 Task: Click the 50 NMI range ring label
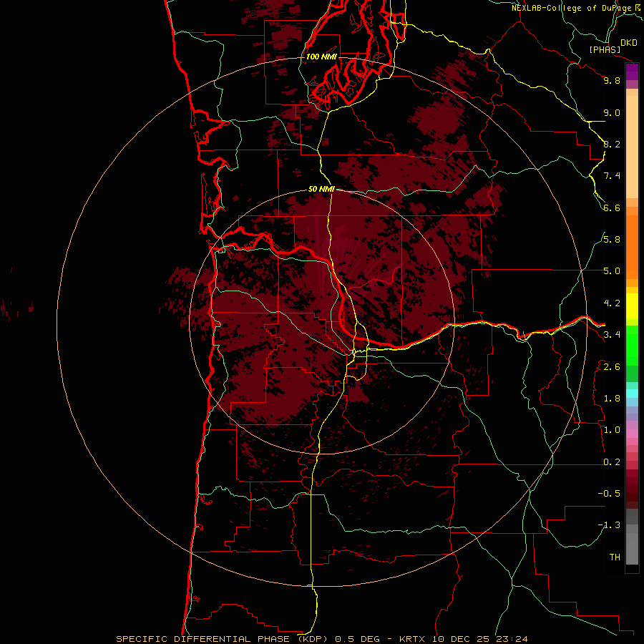pyautogui.click(x=321, y=189)
